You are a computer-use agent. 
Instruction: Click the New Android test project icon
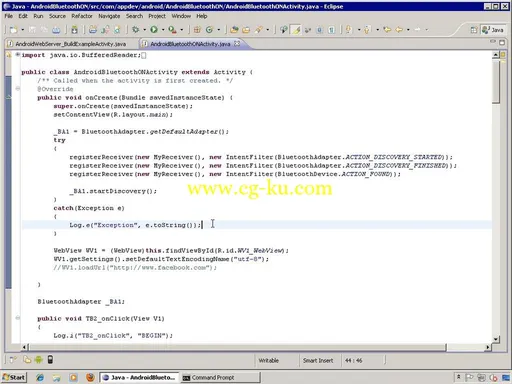(x=105, y=30)
